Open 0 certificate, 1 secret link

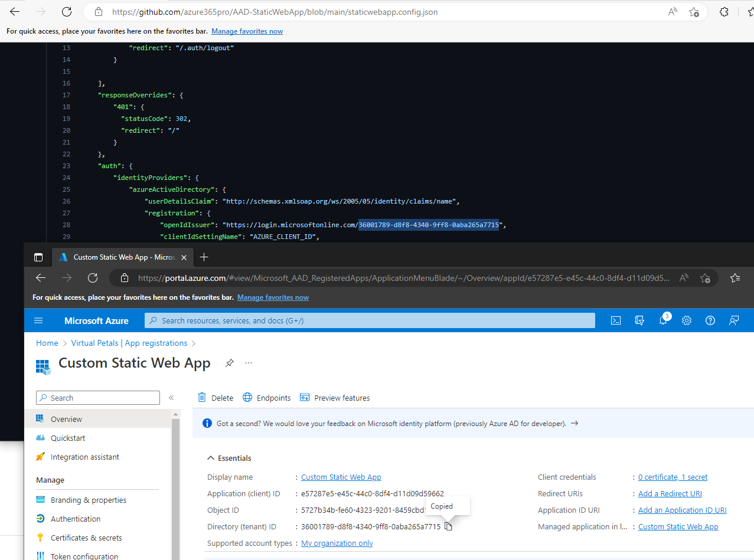coord(673,477)
